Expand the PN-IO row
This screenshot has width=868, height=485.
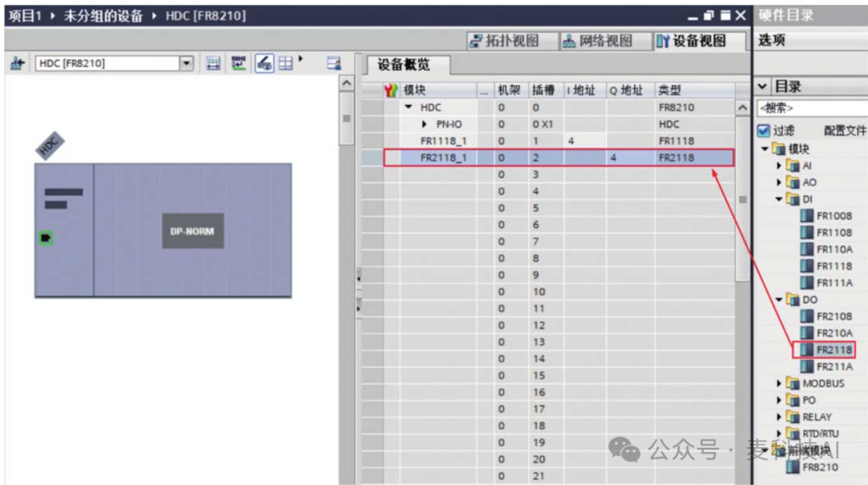424,124
